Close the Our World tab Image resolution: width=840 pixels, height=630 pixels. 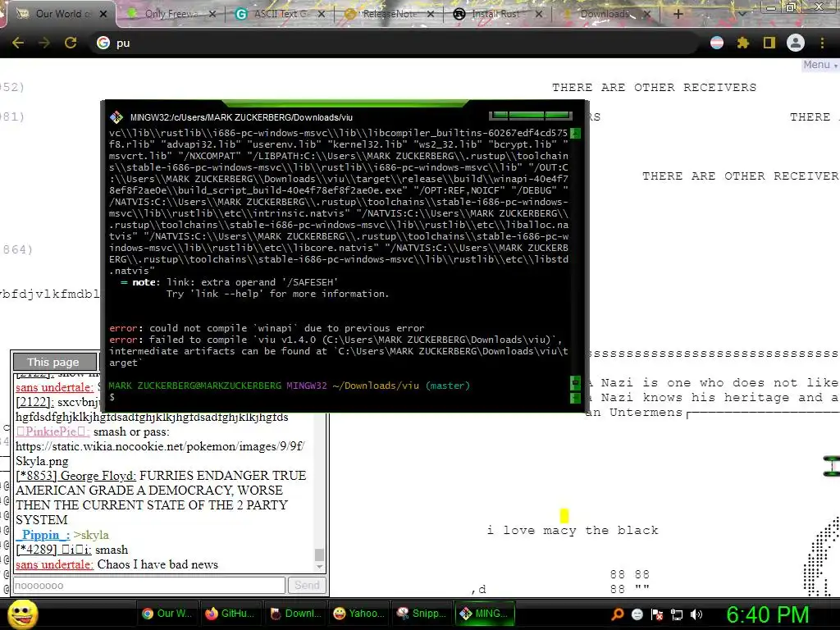tap(103, 14)
